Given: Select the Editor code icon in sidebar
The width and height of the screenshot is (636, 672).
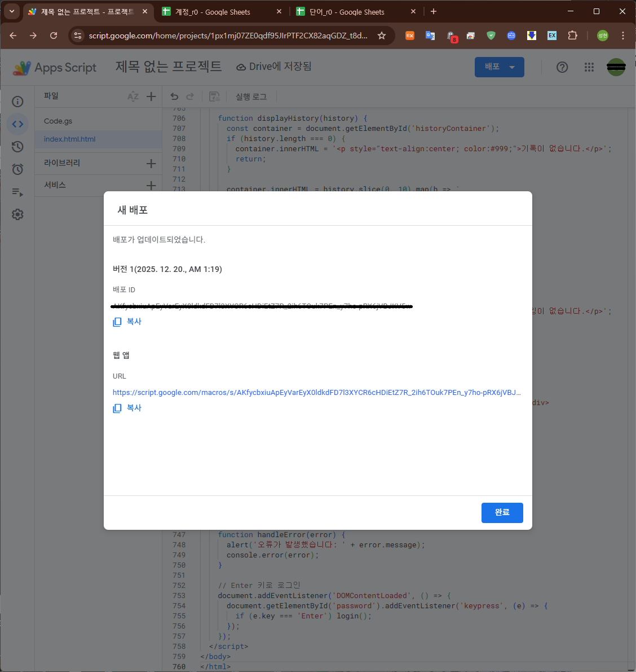Looking at the screenshot, I should point(17,124).
